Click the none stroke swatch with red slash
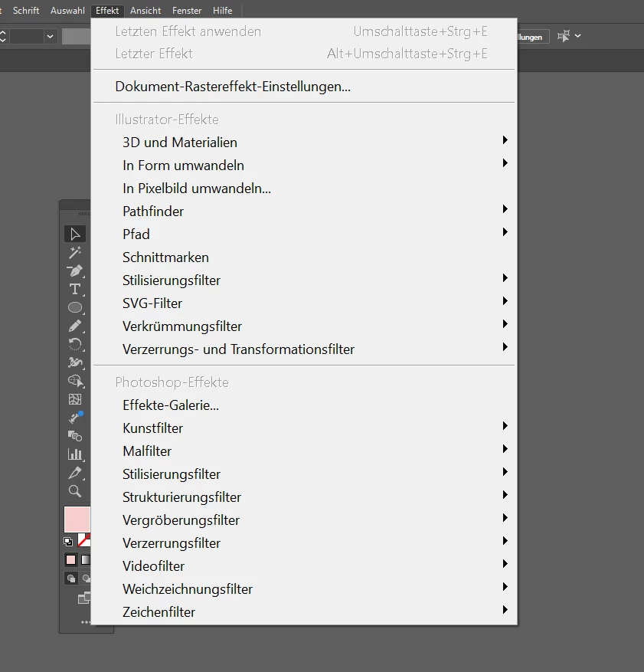This screenshot has height=672, width=644. [x=84, y=540]
